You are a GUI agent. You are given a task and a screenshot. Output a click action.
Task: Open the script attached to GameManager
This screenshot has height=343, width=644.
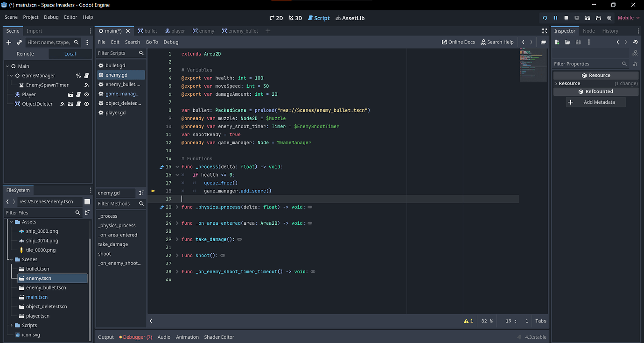(86, 76)
